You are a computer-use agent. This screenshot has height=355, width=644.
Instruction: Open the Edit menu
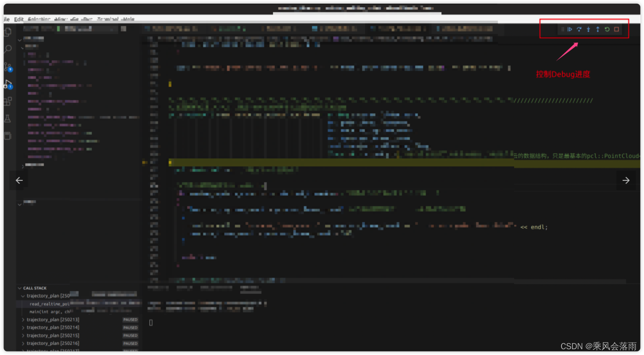(x=18, y=19)
